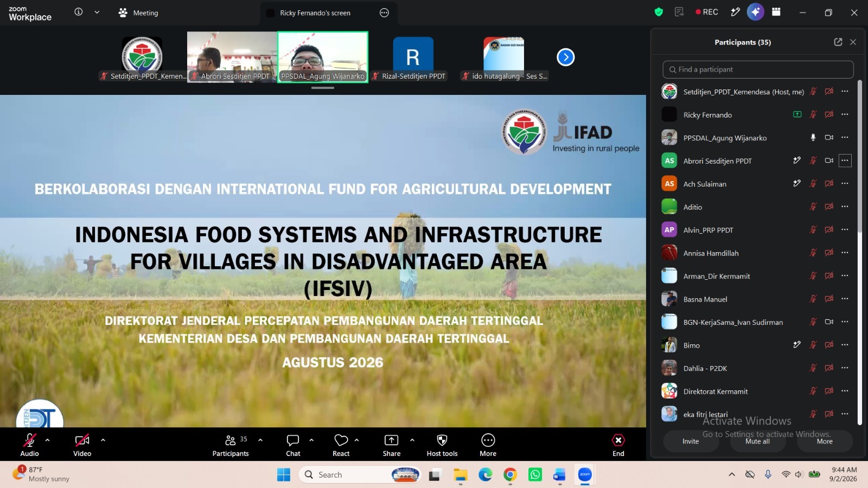Open more options for Ricky Fernando

[x=845, y=114]
